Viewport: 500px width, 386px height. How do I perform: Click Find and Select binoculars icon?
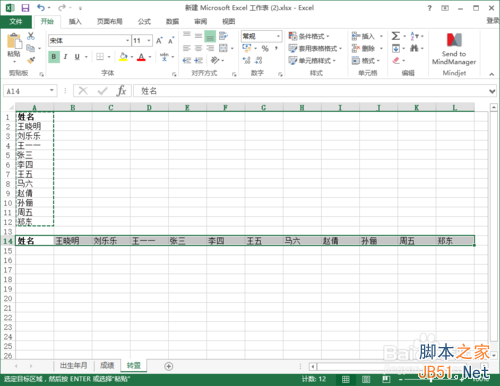pyautogui.click(x=414, y=48)
